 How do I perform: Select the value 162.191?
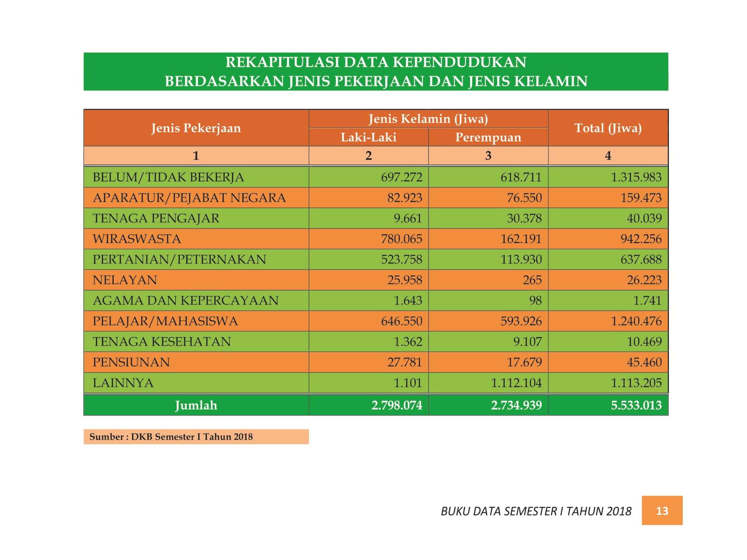[521, 239]
